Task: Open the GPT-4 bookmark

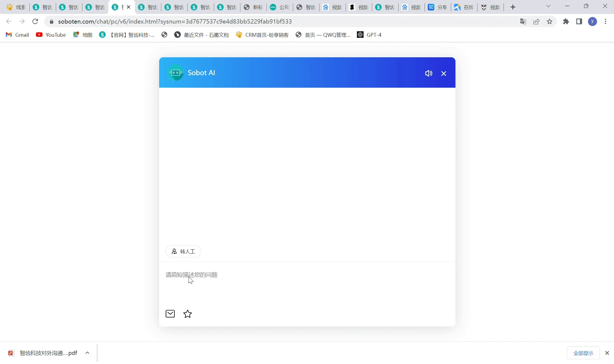Action: (369, 35)
